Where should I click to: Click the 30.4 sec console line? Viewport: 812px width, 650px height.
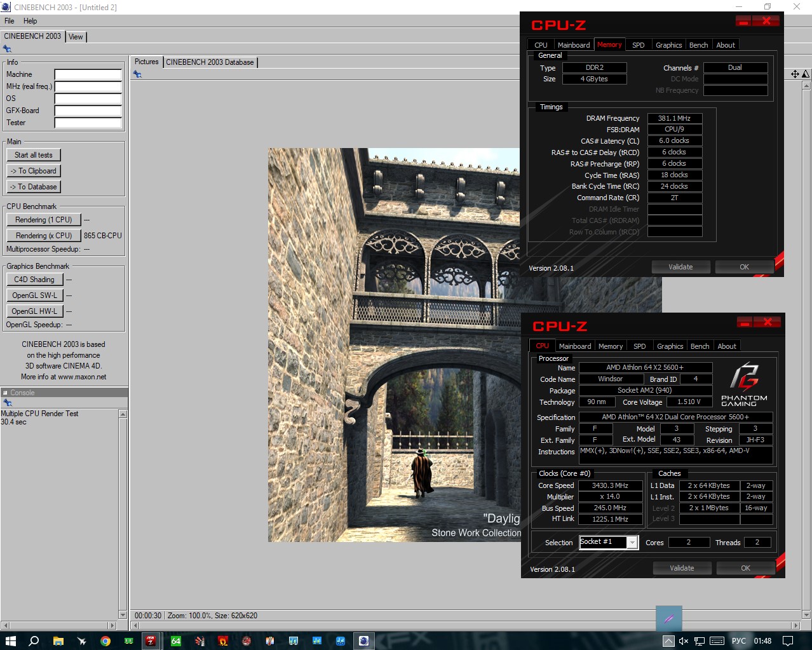coord(13,422)
